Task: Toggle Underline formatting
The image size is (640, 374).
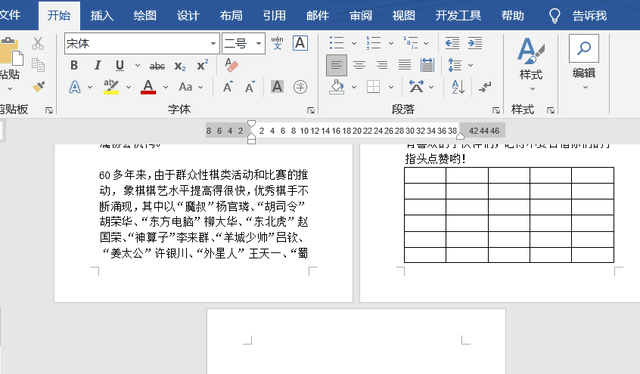Action: (x=120, y=65)
